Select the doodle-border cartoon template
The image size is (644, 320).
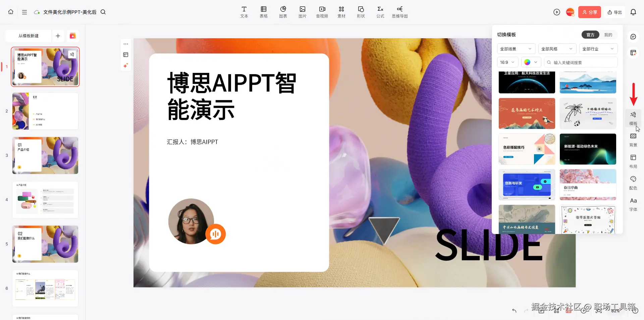588,219
